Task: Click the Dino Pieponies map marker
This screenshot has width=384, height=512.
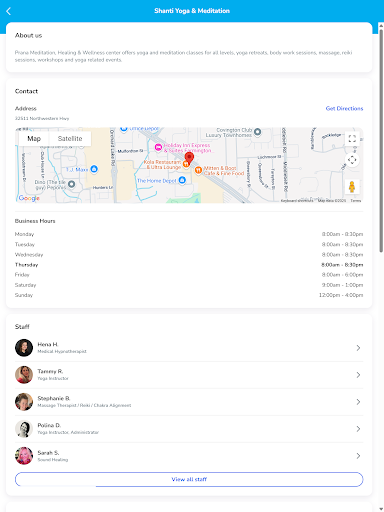Action: pos(71,184)
